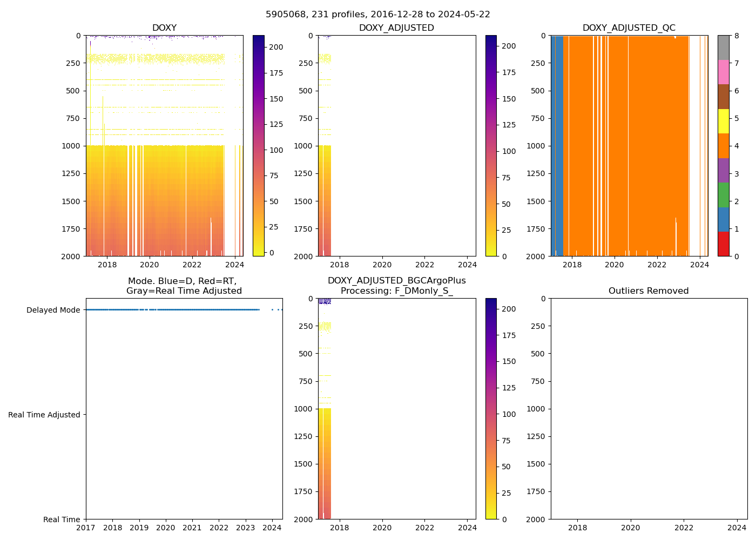Click the DOXY_ADJUSTED plot title
Screen dimensions: 756x540
[396, 28]
